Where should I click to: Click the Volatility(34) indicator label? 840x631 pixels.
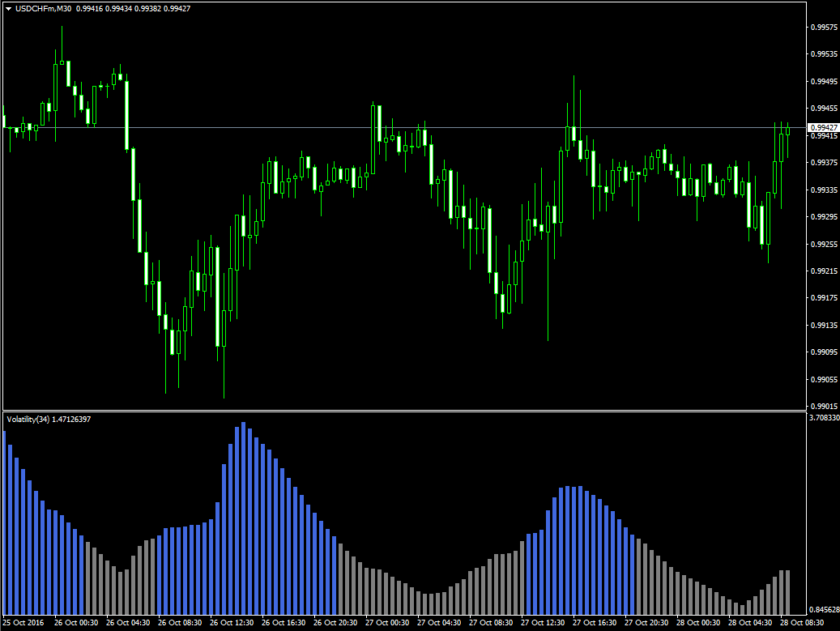tap(28, 419)
